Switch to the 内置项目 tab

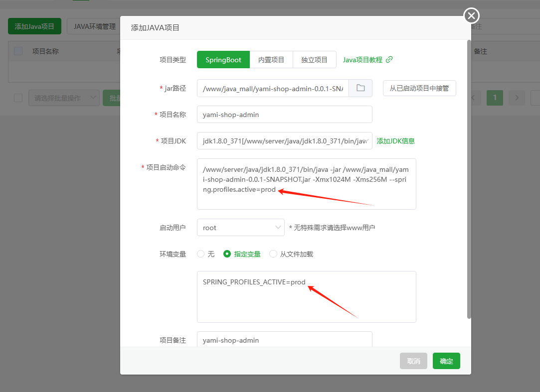271,59
